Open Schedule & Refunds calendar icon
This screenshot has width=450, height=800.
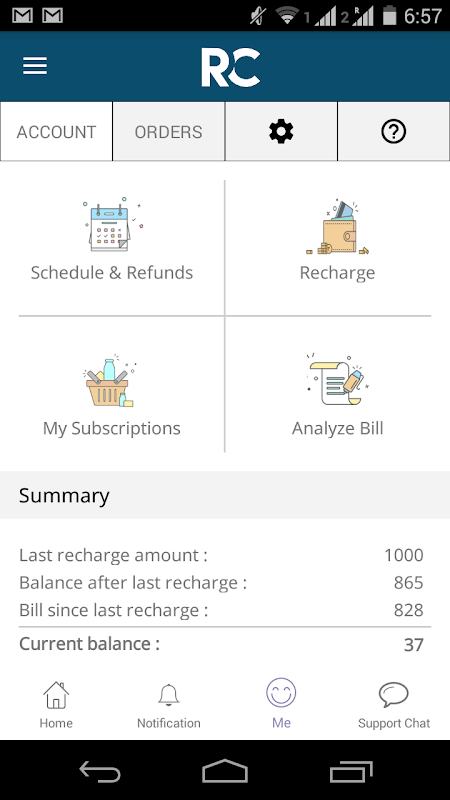112,224
